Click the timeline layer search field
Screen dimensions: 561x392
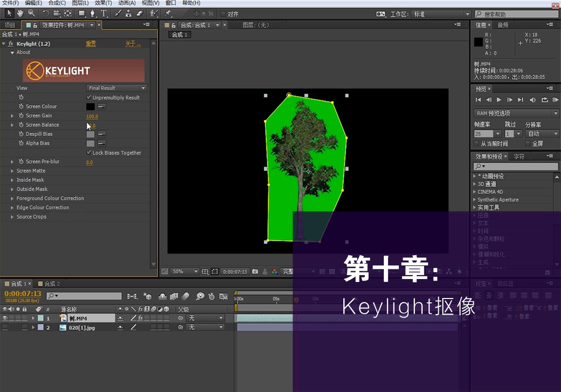[84, 296]
